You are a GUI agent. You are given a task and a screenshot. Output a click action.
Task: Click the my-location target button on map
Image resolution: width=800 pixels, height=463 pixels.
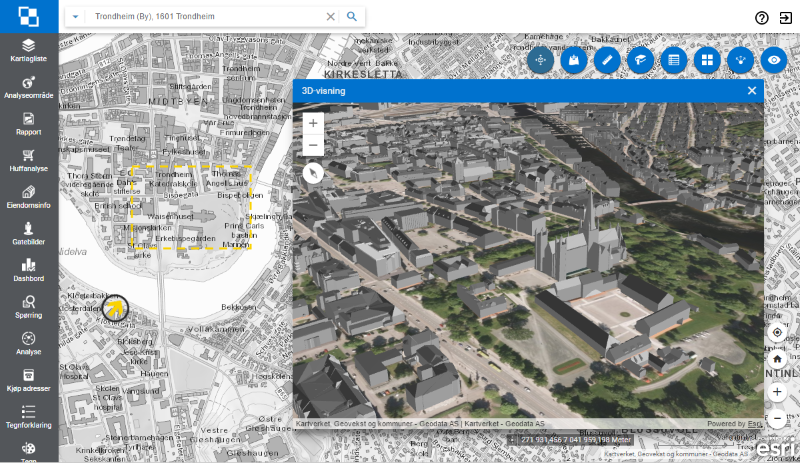coord(777,332)
